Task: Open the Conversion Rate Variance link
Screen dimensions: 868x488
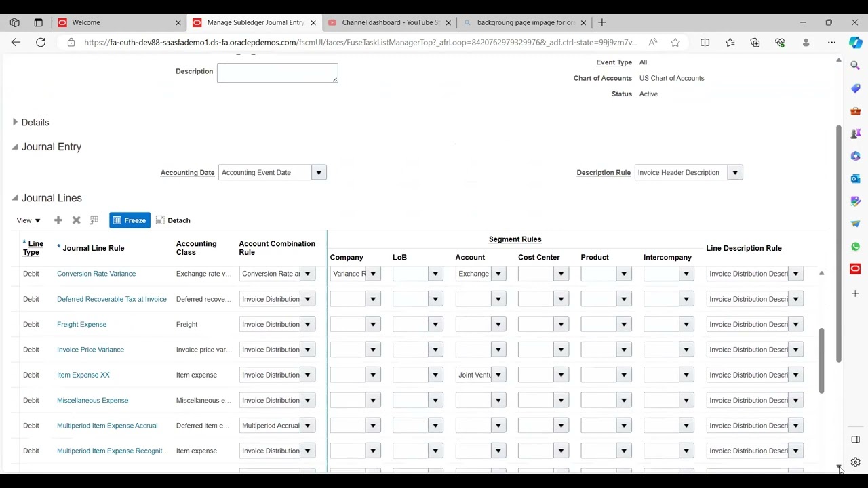Action: [96, 274]
